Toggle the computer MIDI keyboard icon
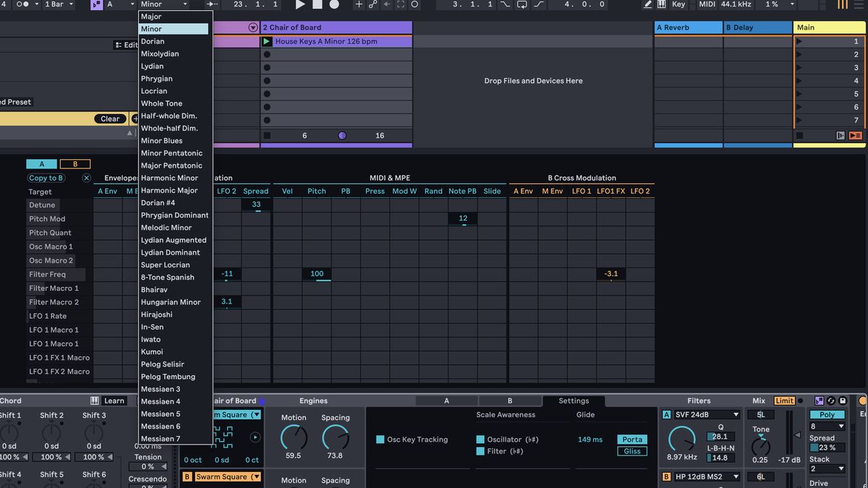This screenshot has height=488, width=868. pos(661,6)
